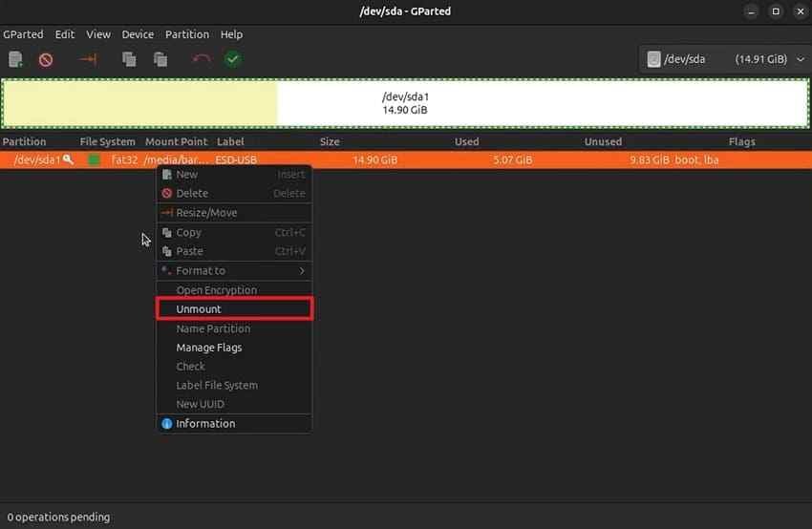Screen dimensions: 812x529
Task: Click the Mount Point column header
Action: click(176, 142)
